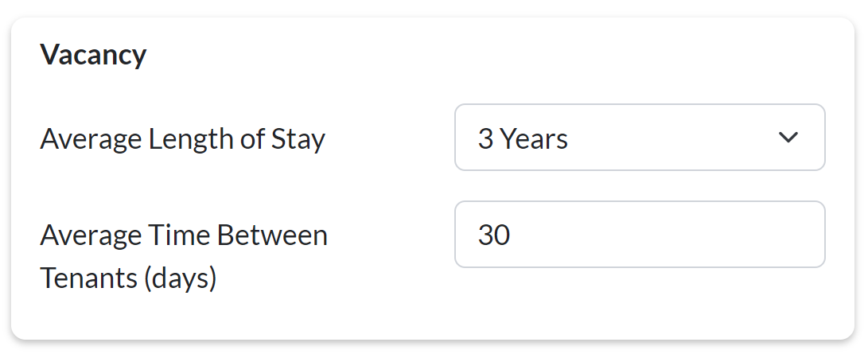
Task: Click the Vacancy section heading
Action: tap(93, 55)
